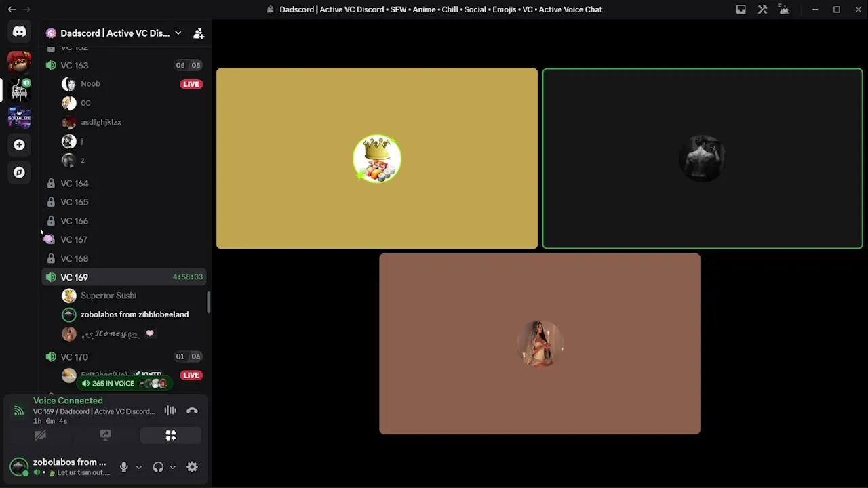Click the locked VC 168 channel
Screen dimensions: 868x488
[125, 258]
